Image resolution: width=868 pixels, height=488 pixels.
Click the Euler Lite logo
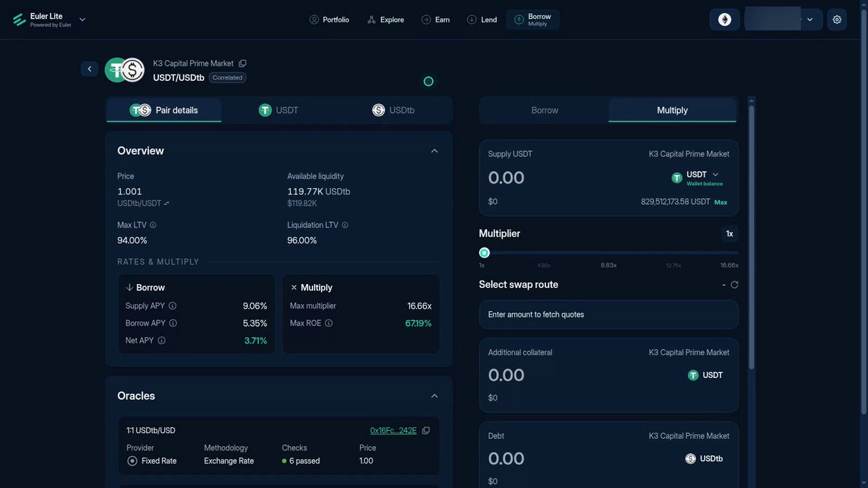point(20,20)
